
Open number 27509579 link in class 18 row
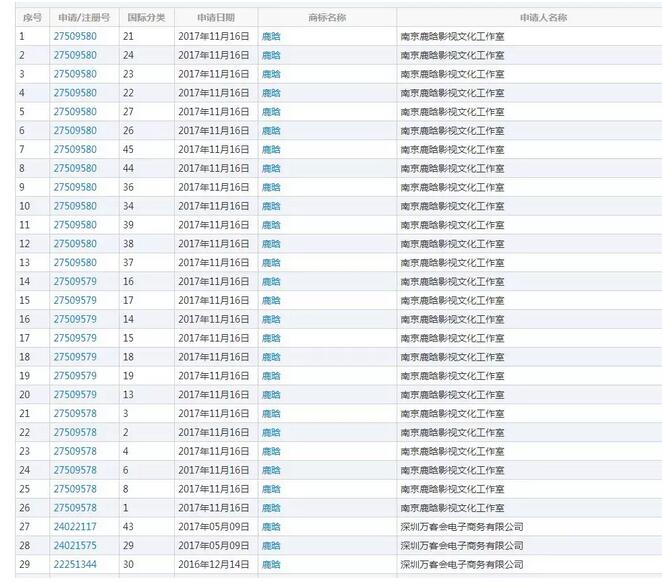point(75,357)
